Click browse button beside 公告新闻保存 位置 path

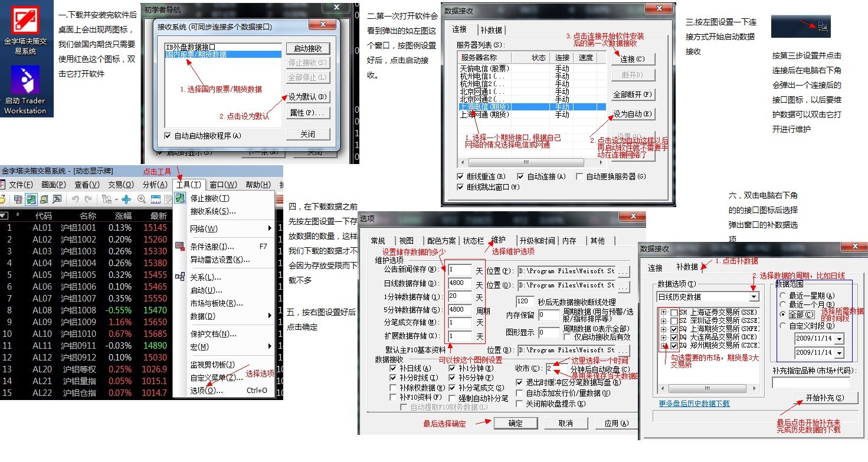point(624,271)
